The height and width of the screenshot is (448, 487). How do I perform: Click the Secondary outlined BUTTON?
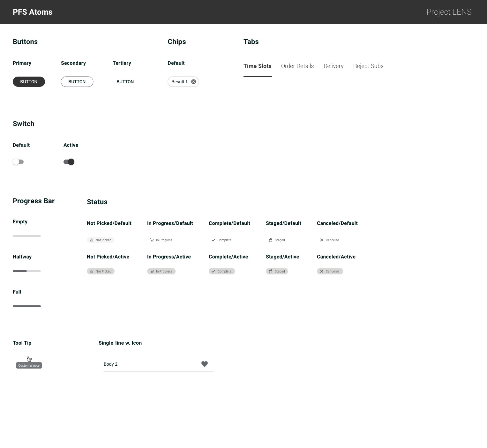(77, 82)
